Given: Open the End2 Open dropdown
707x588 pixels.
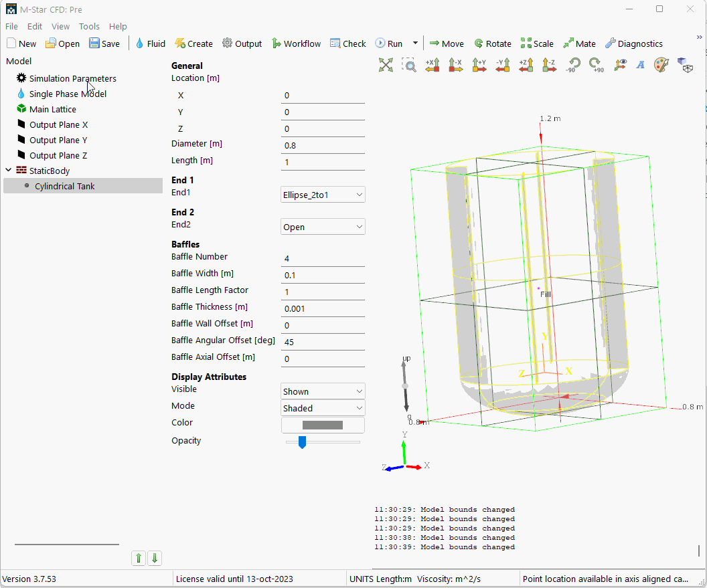Looking at the screenshot, I should [323, 227].
